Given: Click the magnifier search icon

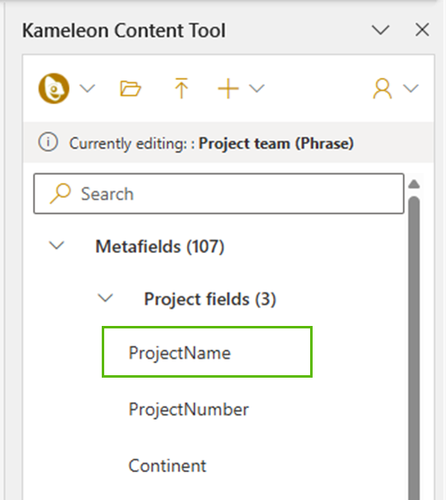Looking at the screenshot, I should 60,193.
